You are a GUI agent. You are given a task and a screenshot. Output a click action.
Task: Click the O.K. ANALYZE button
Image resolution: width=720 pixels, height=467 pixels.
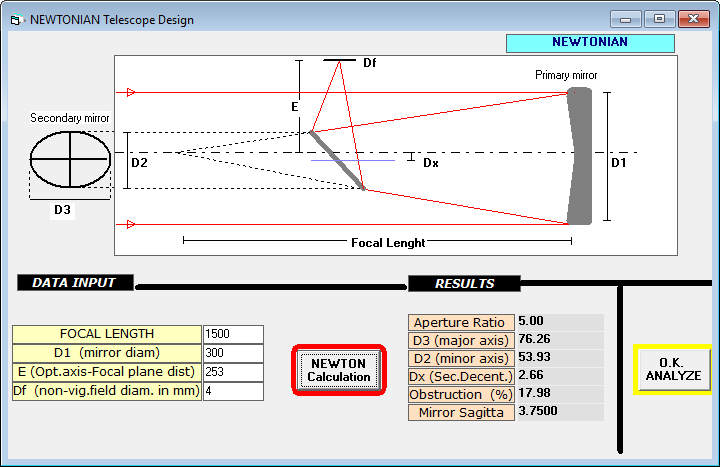[x=674, y=369]
